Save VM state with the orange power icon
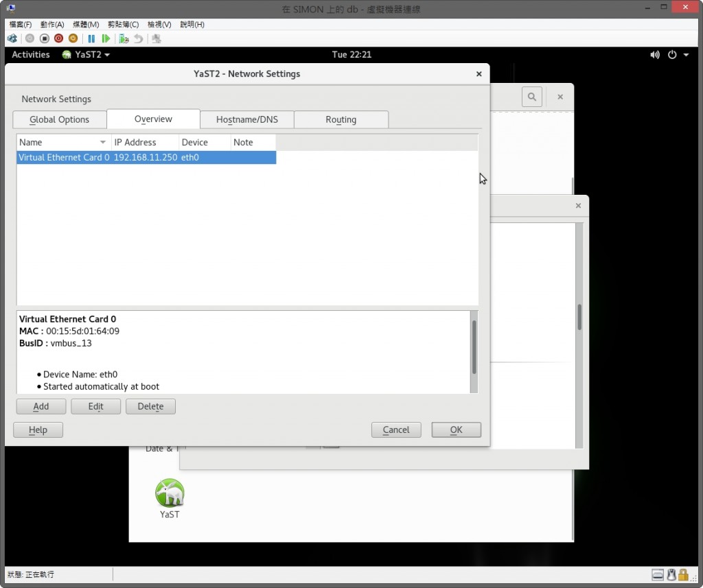The image size is (703, 588). pos(73,38)
